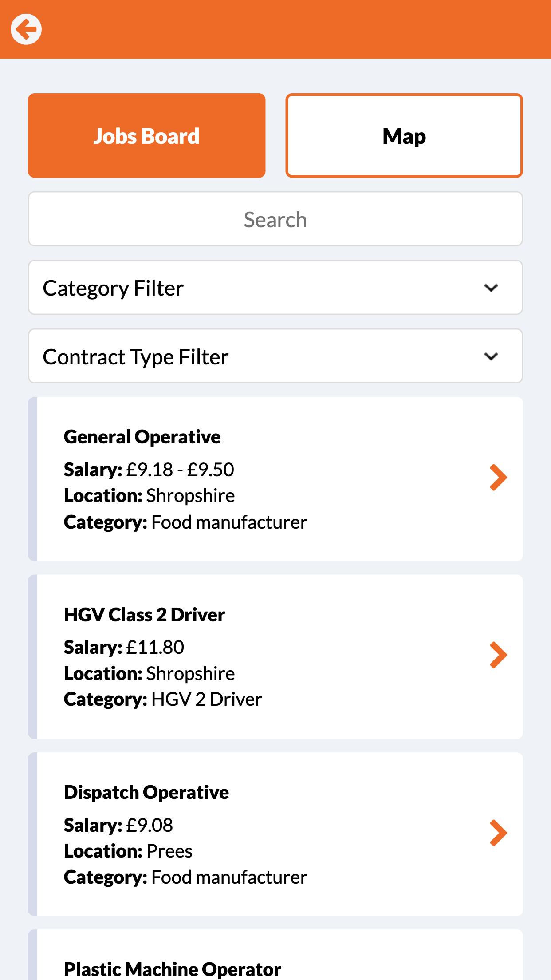The width and height of the screenshot is (551, 980).
Task: Open HGV Class 2 Driver arrow
Action: (x=498, y=655)
